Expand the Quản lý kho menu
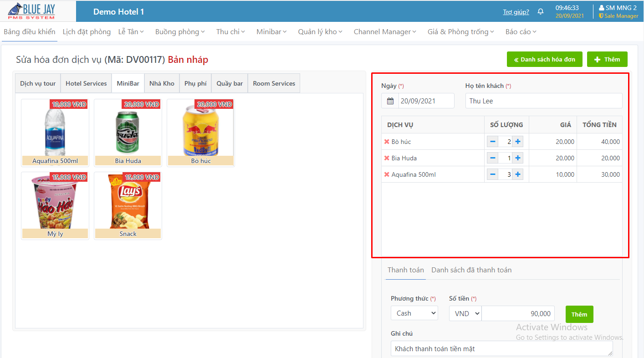Image resolution: width=644 pixels, height=358 pixels. (x=320, y=32)
